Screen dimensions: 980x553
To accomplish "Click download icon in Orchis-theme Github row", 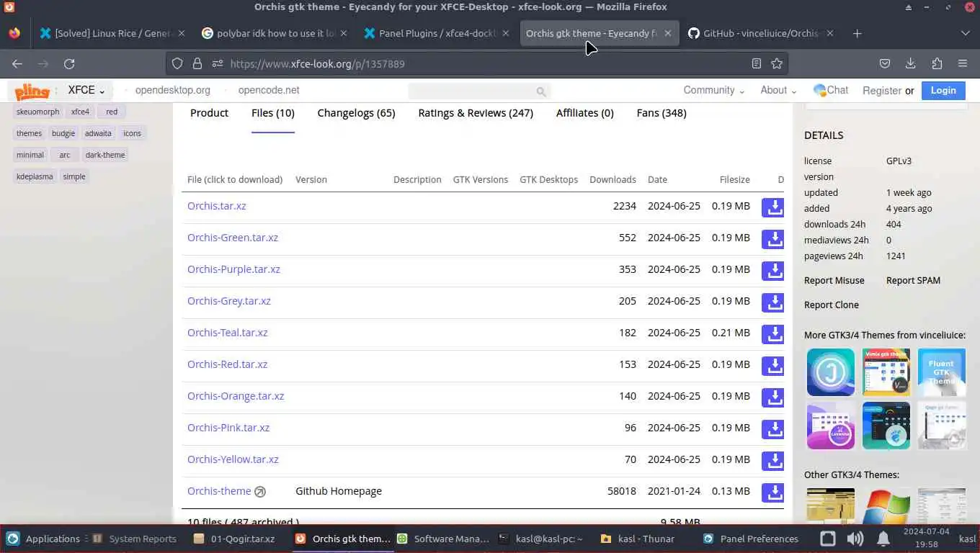I will pyautogui.click(x=772, y=493).
